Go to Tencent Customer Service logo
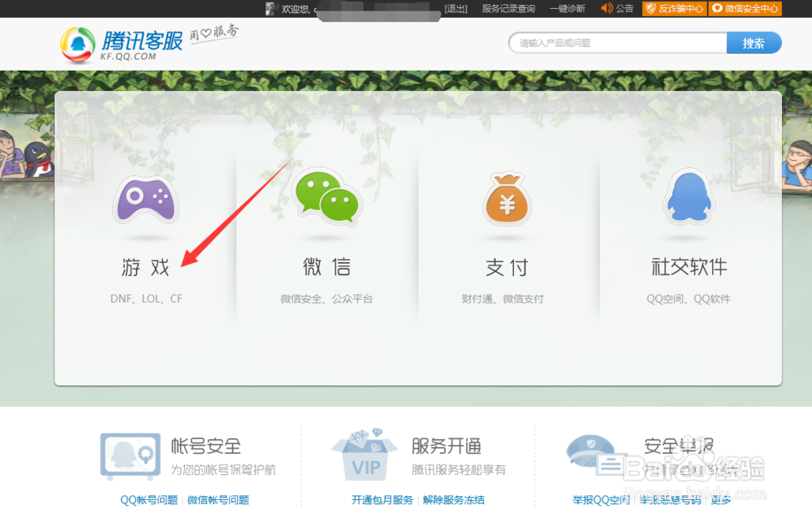The height and width of the screenshot is (522, 812). (x=121, y=45)
